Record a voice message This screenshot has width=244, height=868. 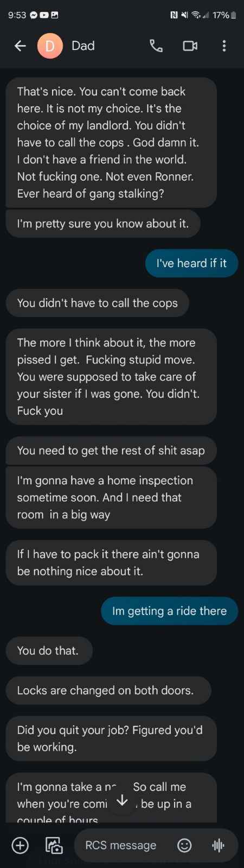pos(218,845)
